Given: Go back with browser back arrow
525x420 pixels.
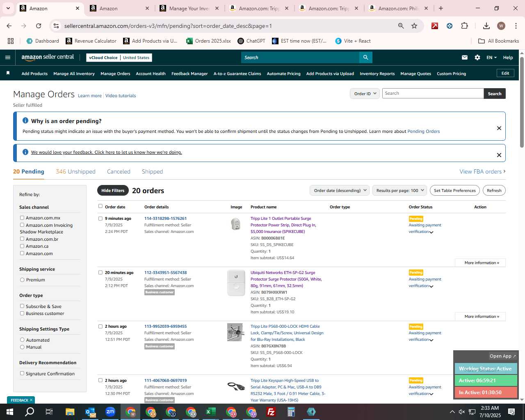Looking at the screenshot, I should (9, 26).
